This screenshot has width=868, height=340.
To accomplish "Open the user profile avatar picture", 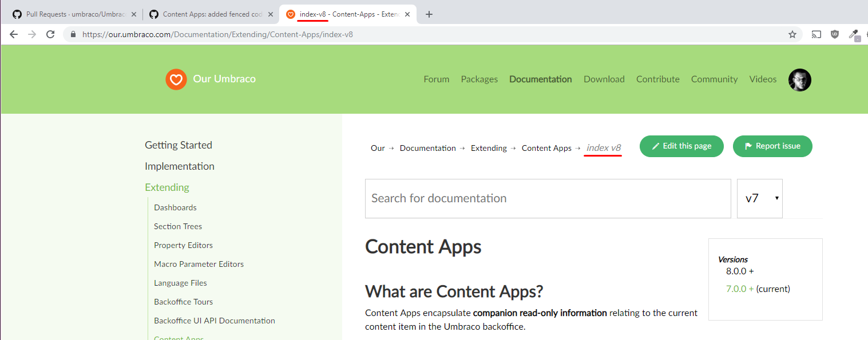I will (799, 79).
